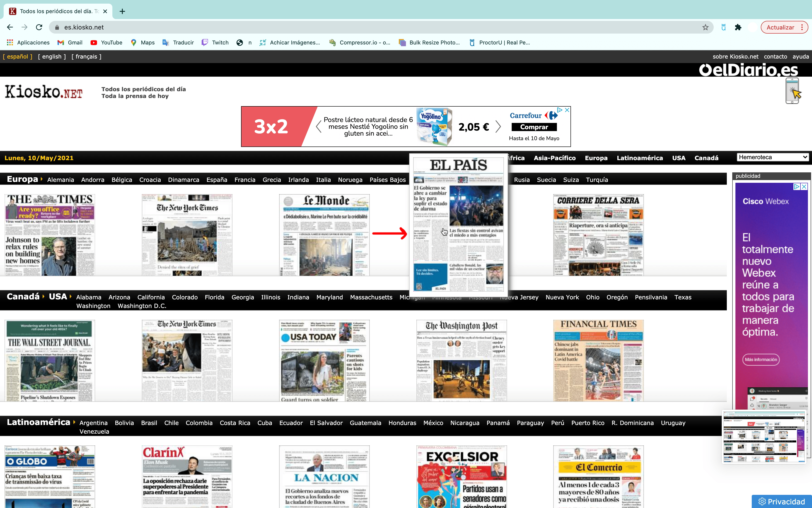Click Comprar on the Carrefour ad
Viewport: 812px width, 508px height.
(x=534, y=127)
